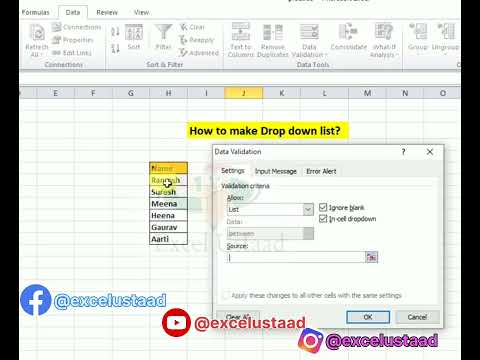This screenshot has width=480, height=360.
Task: Check Apply these changes to all cells
Action: click(x=227, y=295)
